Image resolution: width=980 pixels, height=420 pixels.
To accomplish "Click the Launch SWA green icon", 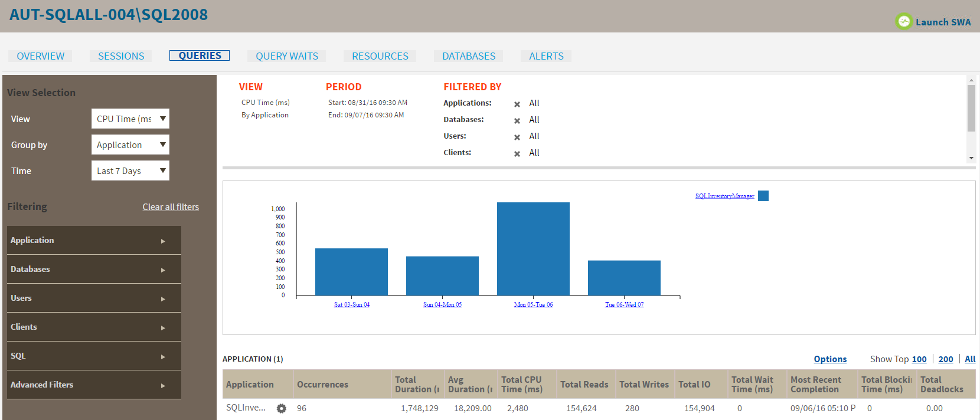I will click(x=903, y=22).
